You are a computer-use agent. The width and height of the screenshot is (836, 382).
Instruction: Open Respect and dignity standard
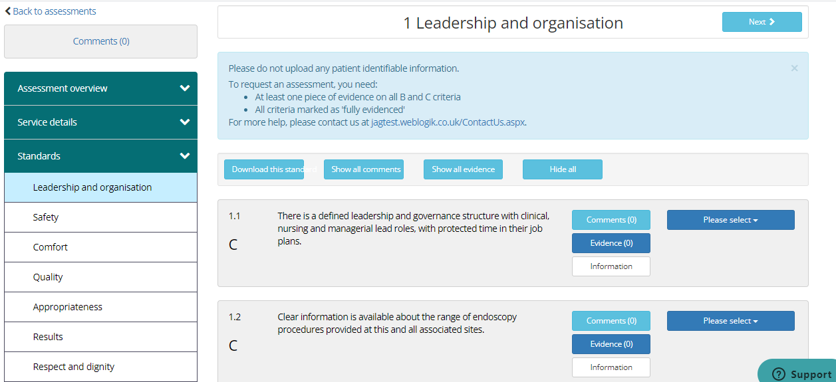pos(101,367)
